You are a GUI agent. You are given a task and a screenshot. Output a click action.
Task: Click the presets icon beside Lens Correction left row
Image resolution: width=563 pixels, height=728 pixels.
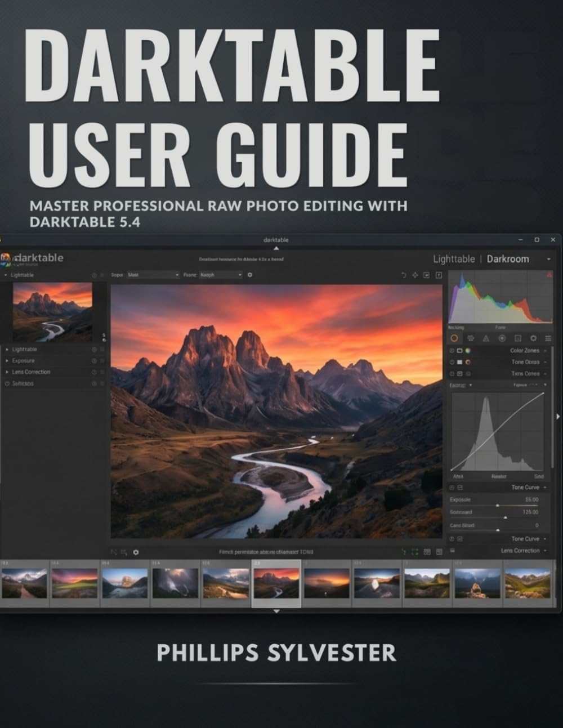point(102,372)
